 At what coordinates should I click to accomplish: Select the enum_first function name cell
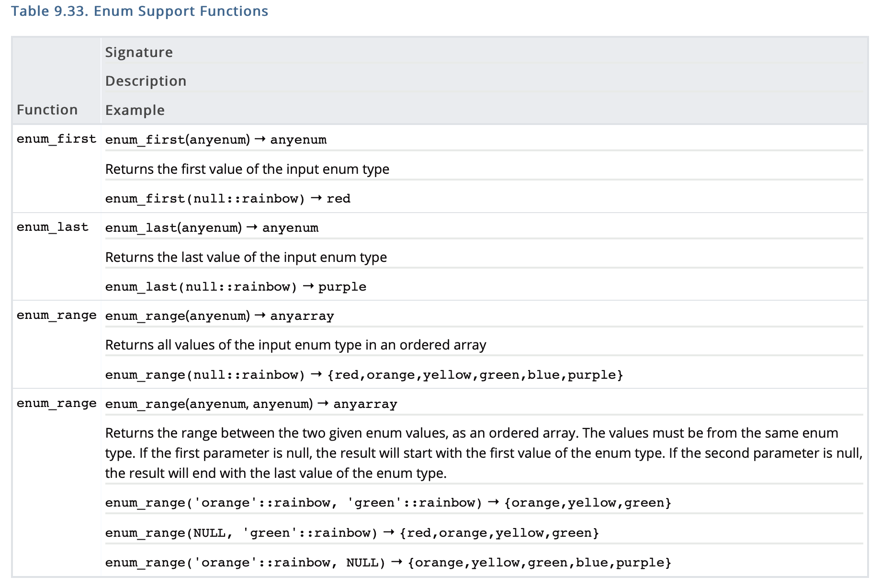coord(56,139)
